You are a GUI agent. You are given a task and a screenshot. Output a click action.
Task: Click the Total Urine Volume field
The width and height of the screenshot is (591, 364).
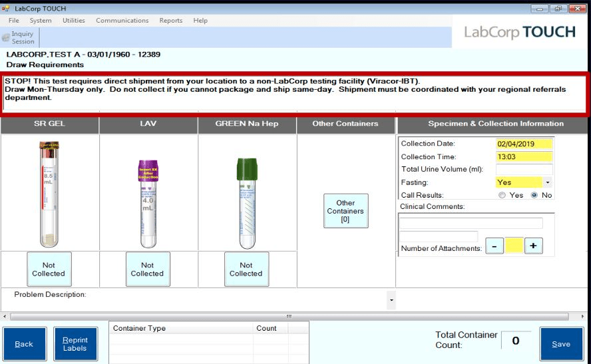click(x=524, y=169)
